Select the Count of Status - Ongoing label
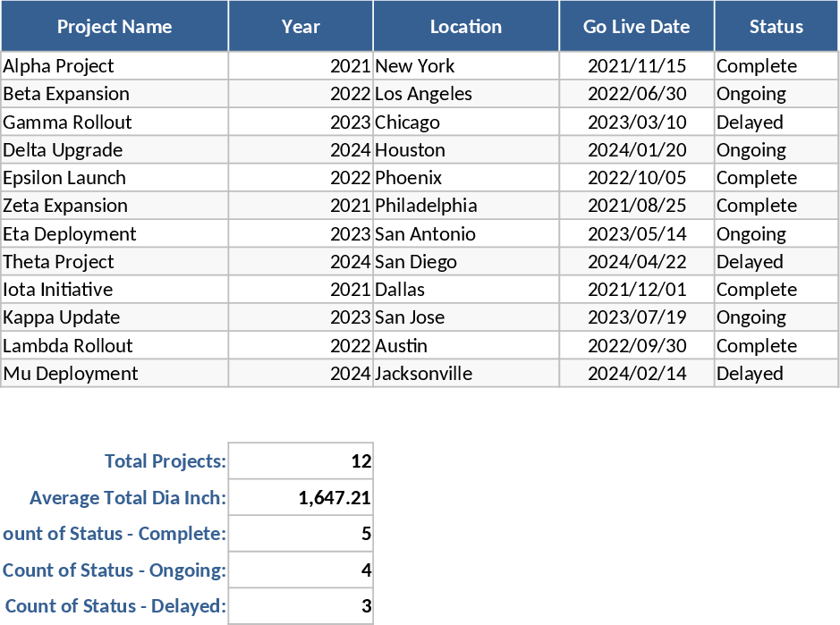The width and height of the screenshot is (840, 625). tap(115, 570)
